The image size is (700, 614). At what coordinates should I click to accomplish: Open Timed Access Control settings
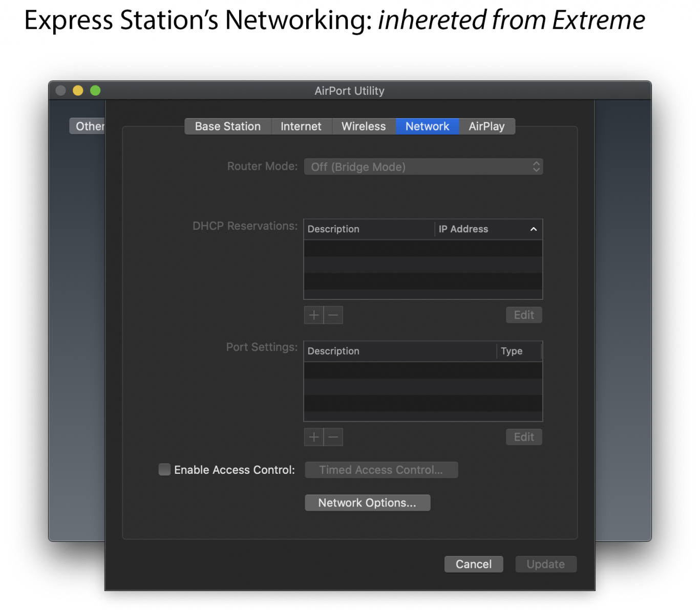(381, 470)
